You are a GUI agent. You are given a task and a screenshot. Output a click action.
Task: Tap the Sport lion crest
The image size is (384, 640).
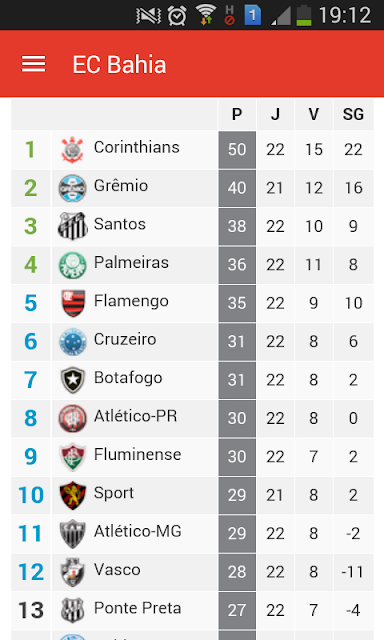[x=73, y=495]
